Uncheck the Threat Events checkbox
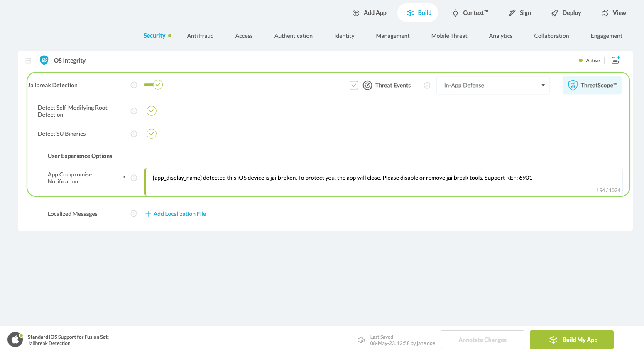644x352 pixels. tap(354, 86)
